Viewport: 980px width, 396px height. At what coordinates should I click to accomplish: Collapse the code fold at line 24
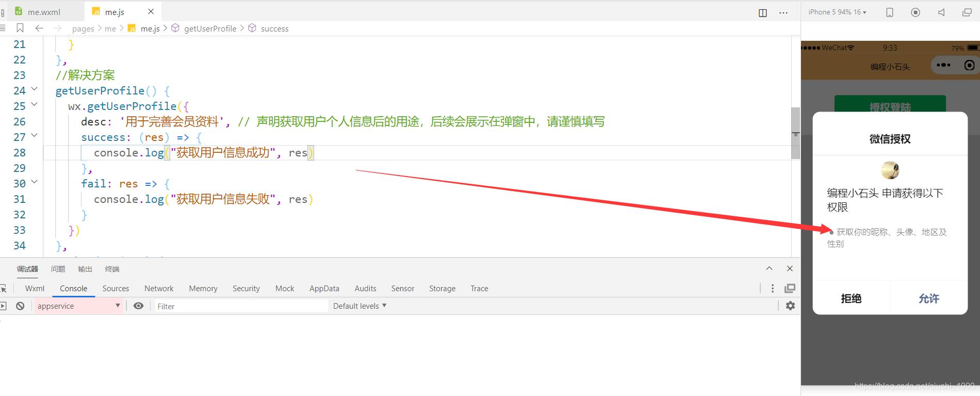click(x=35, y=89)
